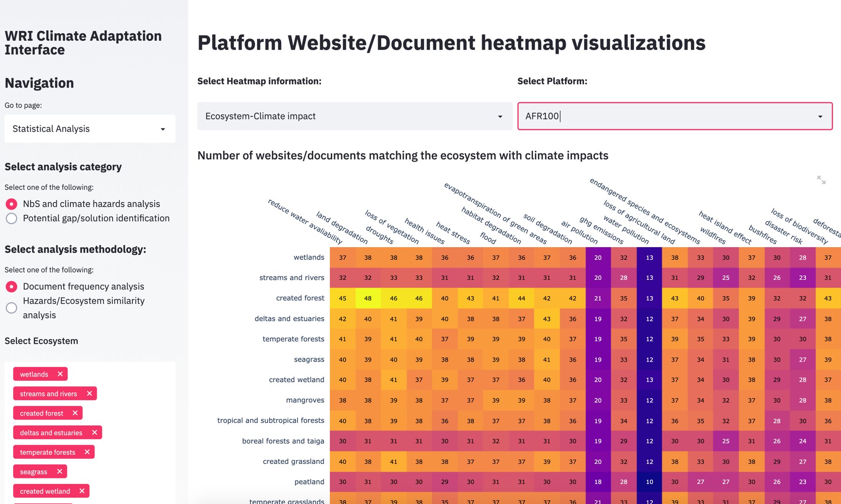Click the wetlands tag text in sidebar
This screenshot has height=504, width=841.
click(34, 374)
